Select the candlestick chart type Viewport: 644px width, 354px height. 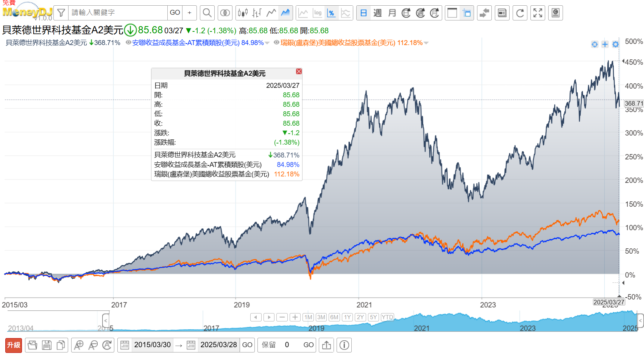tap(242, 12)
